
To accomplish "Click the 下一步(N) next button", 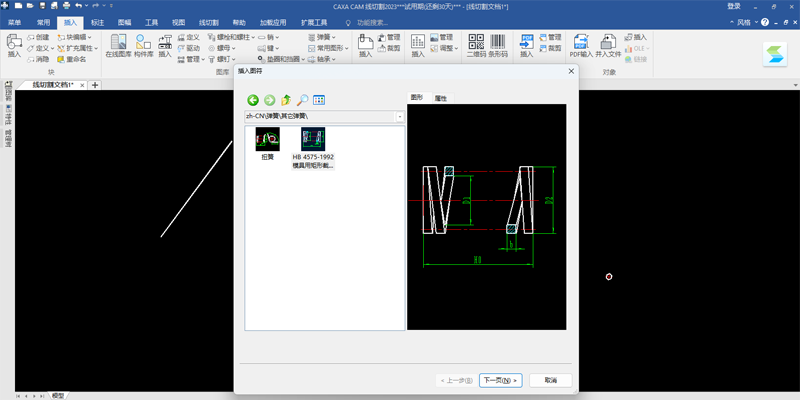I will point(501,381).
